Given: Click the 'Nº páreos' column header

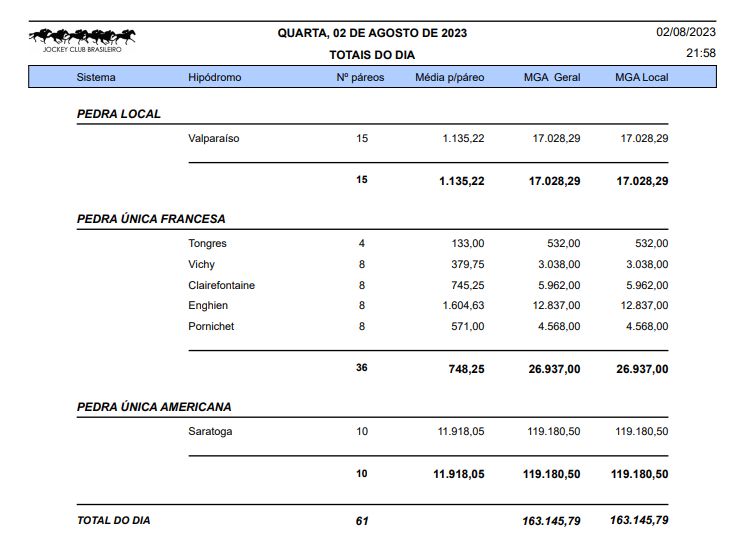Looking at the screenshot, I should tap(360, 77).
